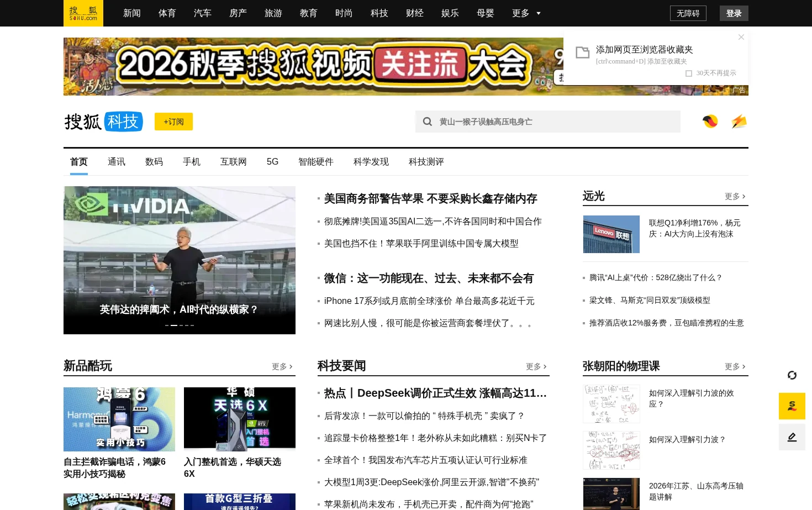Switch to the 互联网 tab

(x=234, y=162)
